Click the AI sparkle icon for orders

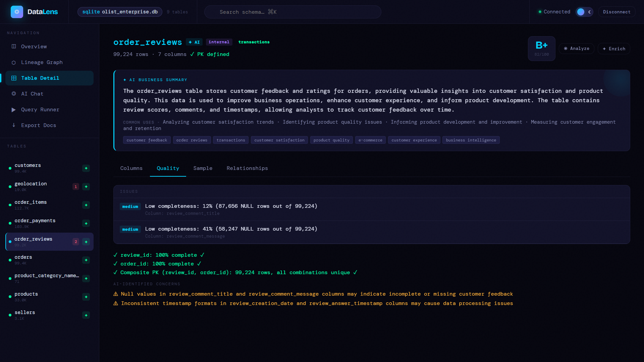[x=86, y=260]
